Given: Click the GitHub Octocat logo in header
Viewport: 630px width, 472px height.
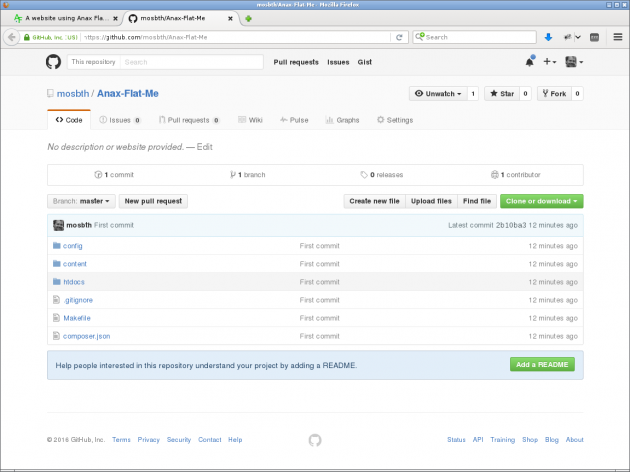Looking at the screenshot, I should tap(53, 62).
